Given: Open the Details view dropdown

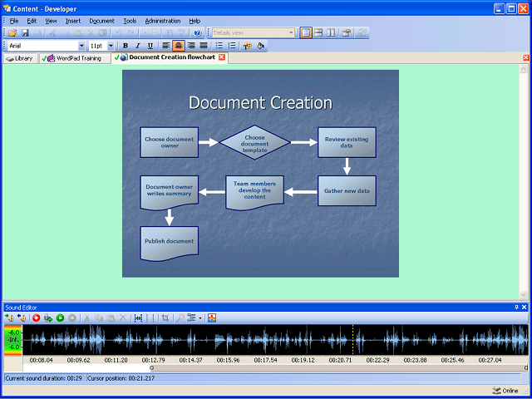Looking at the screenshot, I should [291, 33].
